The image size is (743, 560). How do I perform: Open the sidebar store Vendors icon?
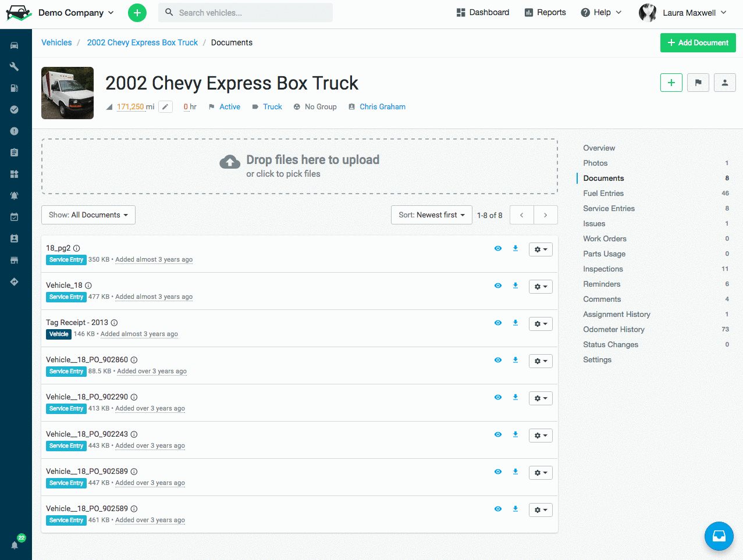tap(15, 260)
